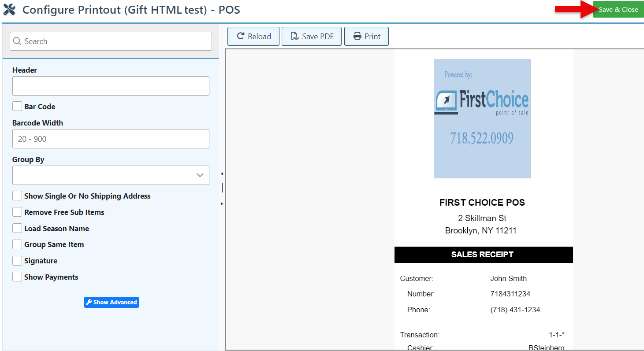Click the First Choice logo image in preview

point(482,118)
